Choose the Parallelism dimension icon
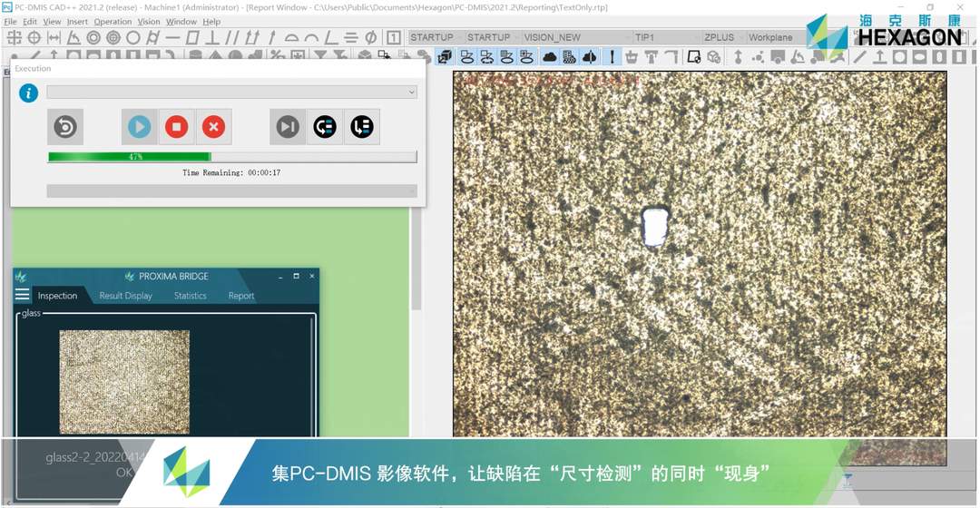 point(232,37)
